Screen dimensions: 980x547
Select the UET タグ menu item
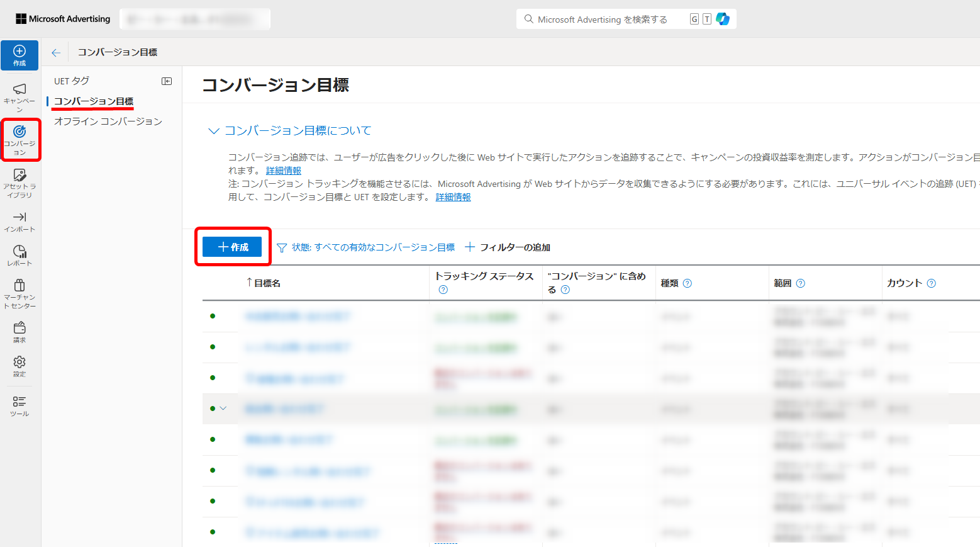point(72,81)
